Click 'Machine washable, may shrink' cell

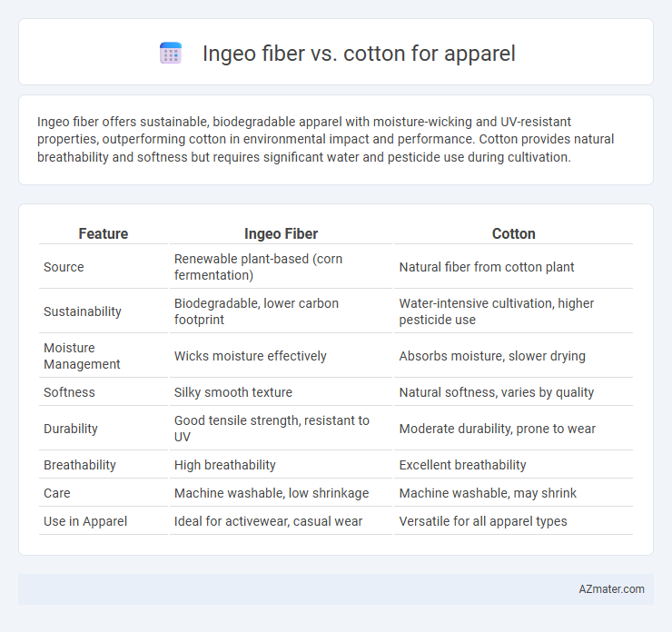[513, 493]
